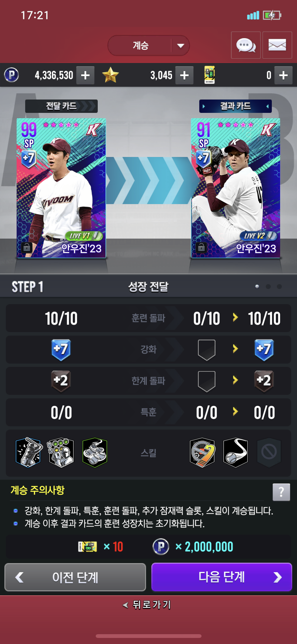Tap right arrow of 결과 카드 selector
The height and width of the screenshot is (644, 297).
point(267,106)
